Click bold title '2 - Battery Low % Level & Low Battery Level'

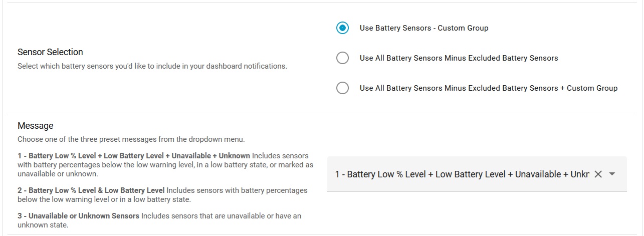tap(91, 190)
